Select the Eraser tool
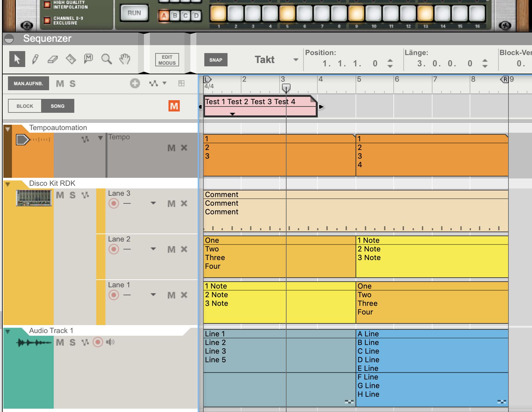This screenshot has height=412, width=532. pos(53,59)
